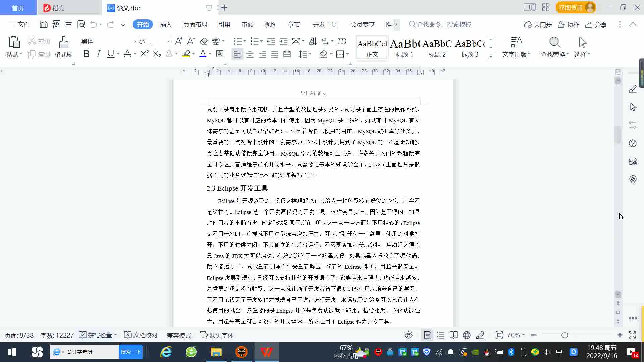Center align the paragraph text
Image resolution: width=644 pixels, height=362 pixels.
tap(250, 54)
